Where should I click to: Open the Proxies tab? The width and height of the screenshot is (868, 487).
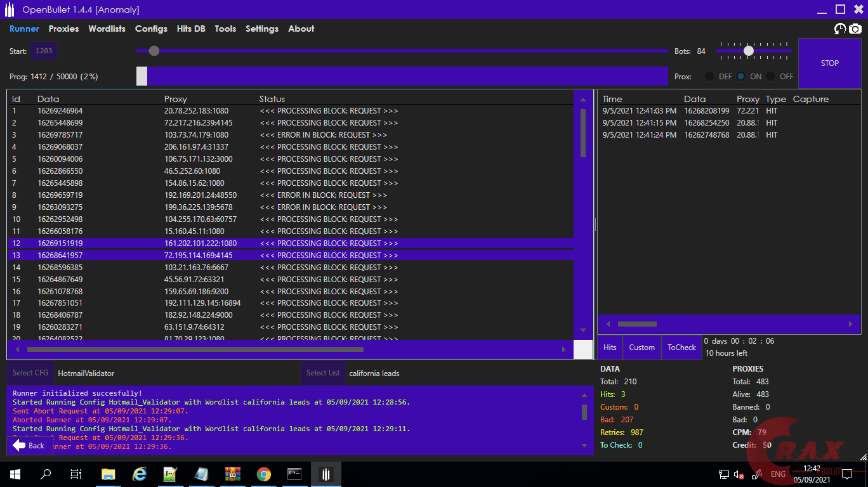(x=63, y=29)
